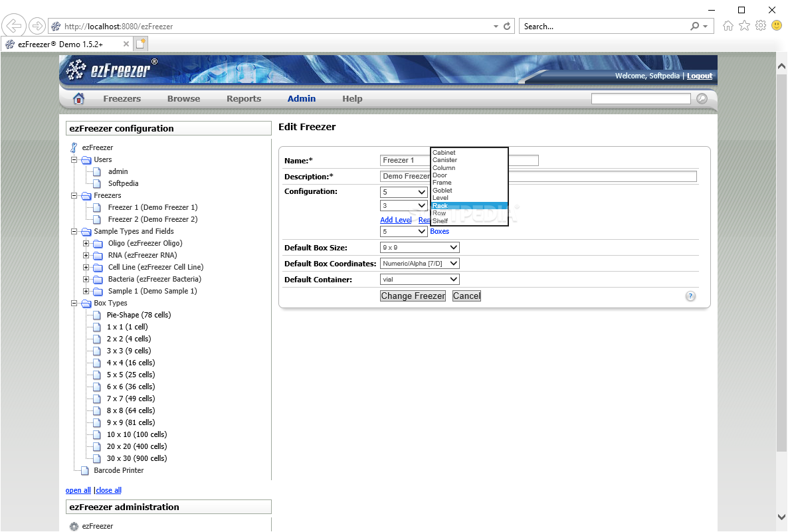788x532 pixels.
Task: Open browser Favorites star icon
Action: (x=744, y=26)
